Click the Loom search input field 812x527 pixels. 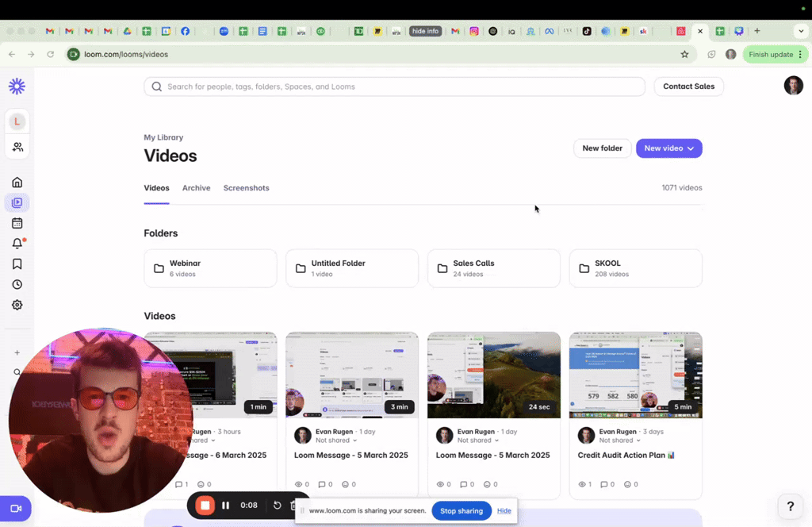395,87
